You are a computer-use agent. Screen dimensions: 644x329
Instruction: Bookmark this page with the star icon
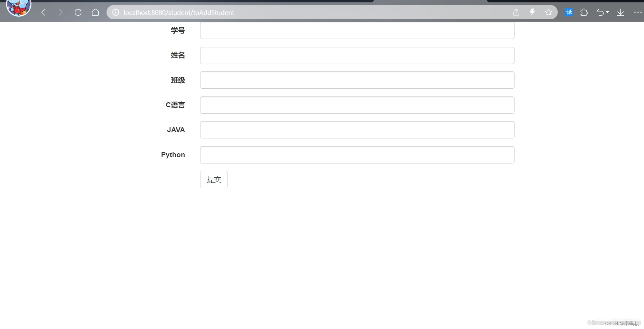(549, 12)
